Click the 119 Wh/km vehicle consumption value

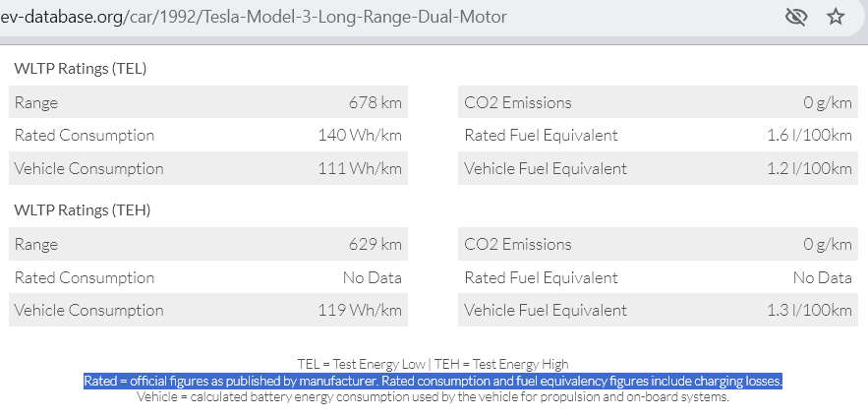click(360, 310)
